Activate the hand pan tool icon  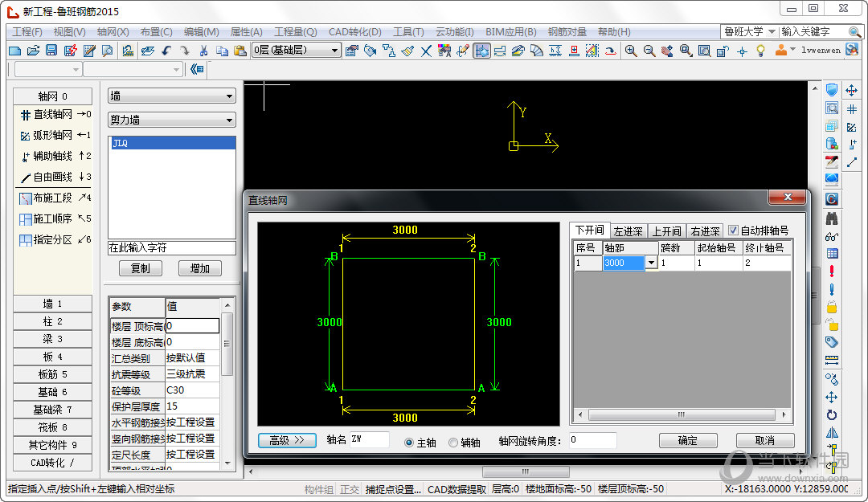pos(667,51)
